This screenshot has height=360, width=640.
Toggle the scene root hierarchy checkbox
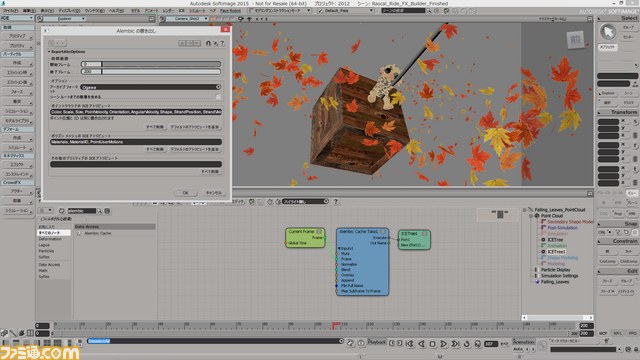(218, 97)
